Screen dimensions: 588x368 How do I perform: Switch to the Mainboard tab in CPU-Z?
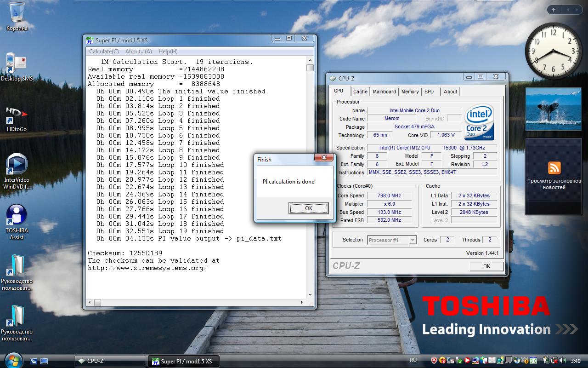[x=384, y=92]
